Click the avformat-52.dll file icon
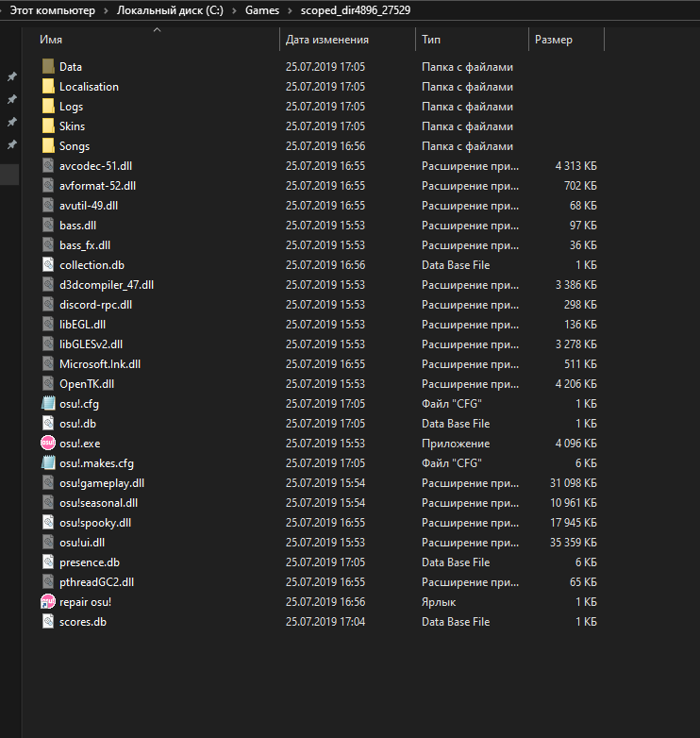Viewport: 700px width, 738px height. 48,185
